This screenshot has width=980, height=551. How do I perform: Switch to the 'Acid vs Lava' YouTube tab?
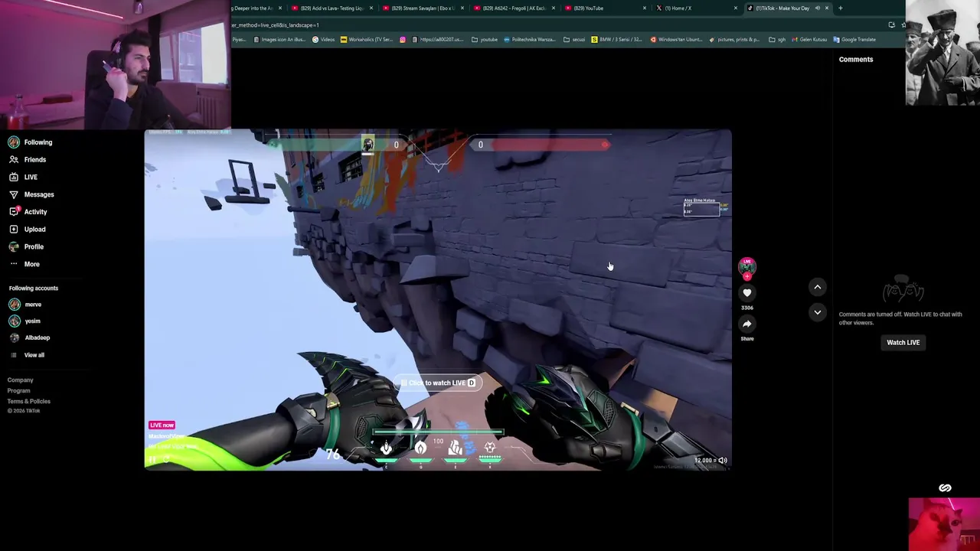tap(333, 8)
